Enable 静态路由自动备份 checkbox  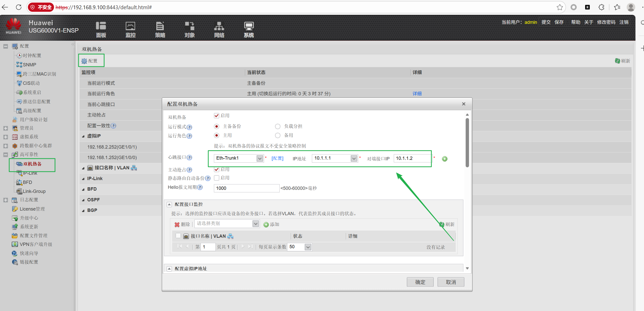coord(216,178)
